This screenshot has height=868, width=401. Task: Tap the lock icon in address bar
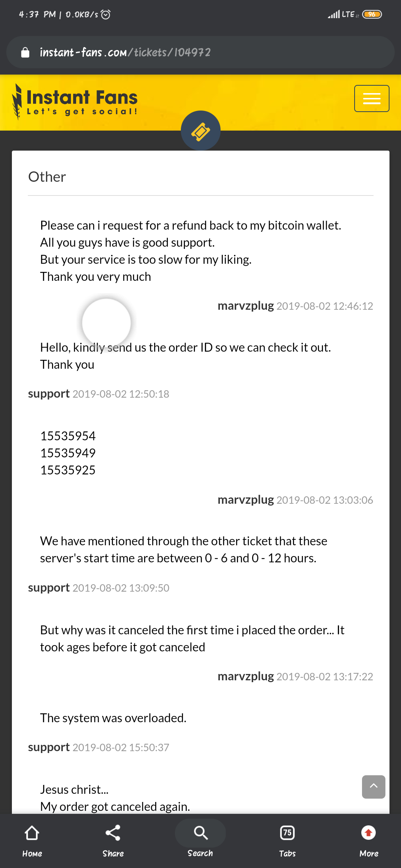tap(25, 52)
